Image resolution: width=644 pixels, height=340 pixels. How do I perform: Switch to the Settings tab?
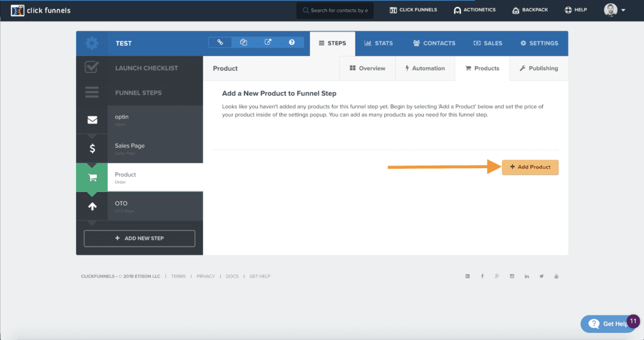[539, 43]
